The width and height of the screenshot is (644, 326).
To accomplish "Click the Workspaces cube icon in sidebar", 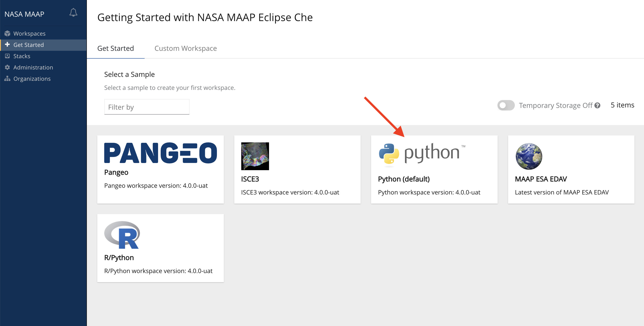I will click(x=7, y=33).
